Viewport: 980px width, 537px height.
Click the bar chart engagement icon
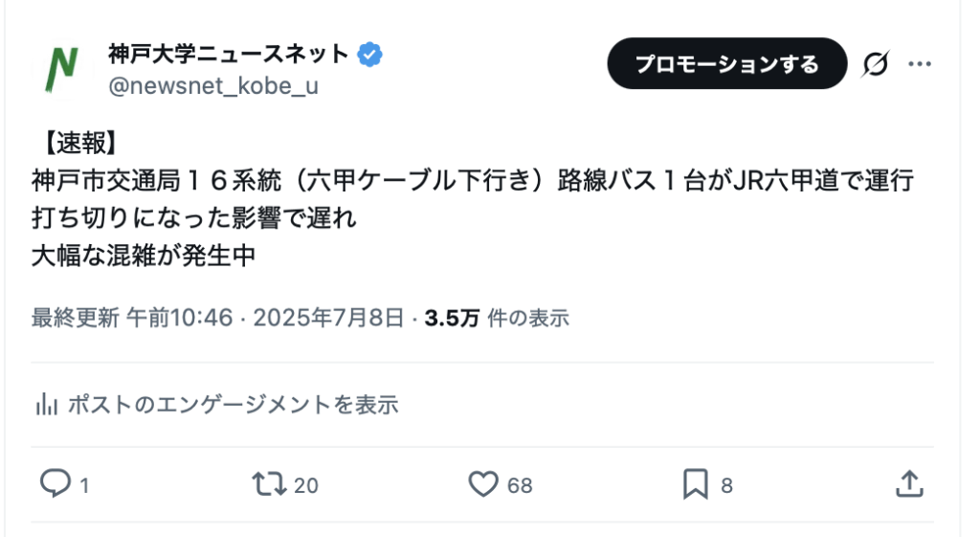(x=45, y=405)
